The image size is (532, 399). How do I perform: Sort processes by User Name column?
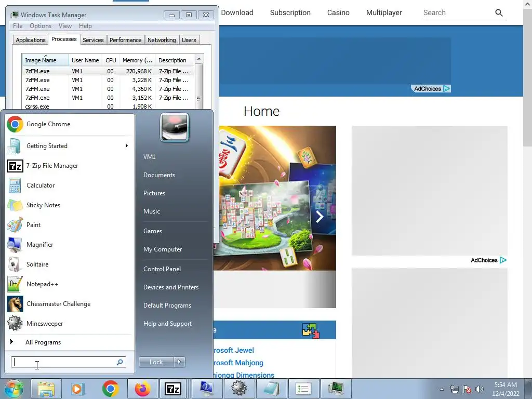pyautogui.click(x=85, y=60)
